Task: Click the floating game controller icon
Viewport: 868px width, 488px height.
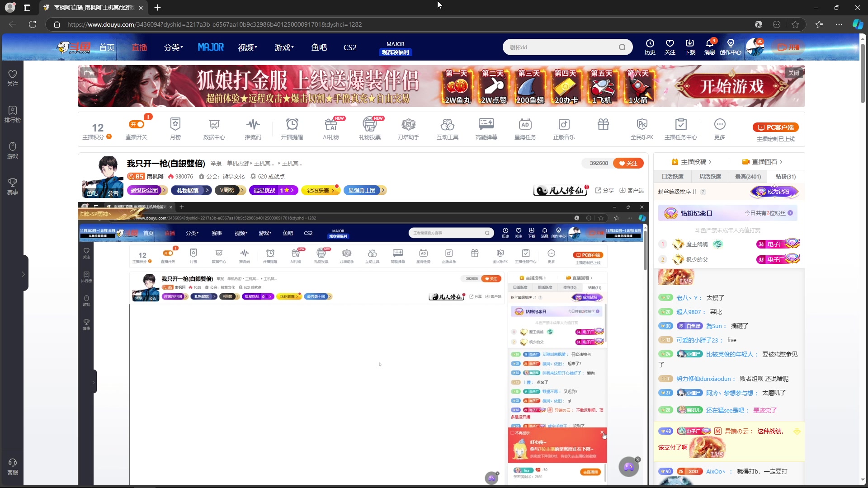Action: [629, 467]
